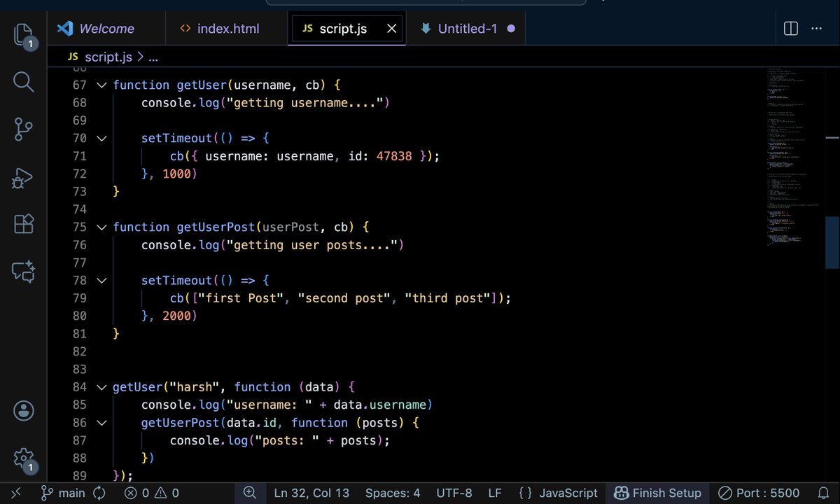Open the Accounts menu icon
This screenshot has width=840, height=504.
[x=23, y=410]
